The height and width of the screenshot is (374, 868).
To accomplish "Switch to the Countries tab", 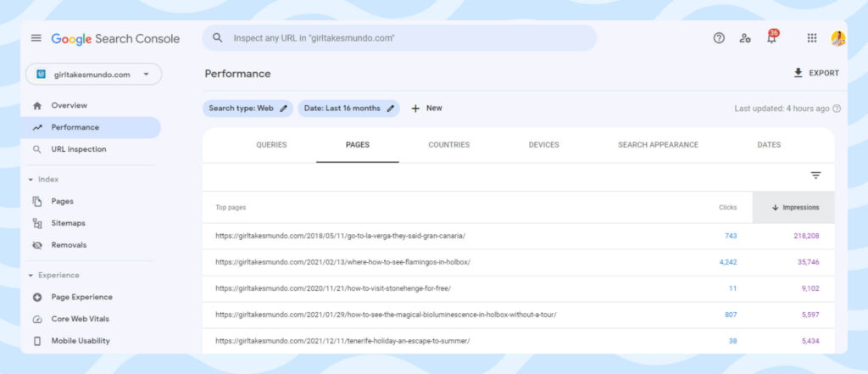I will tap(449, 145).
